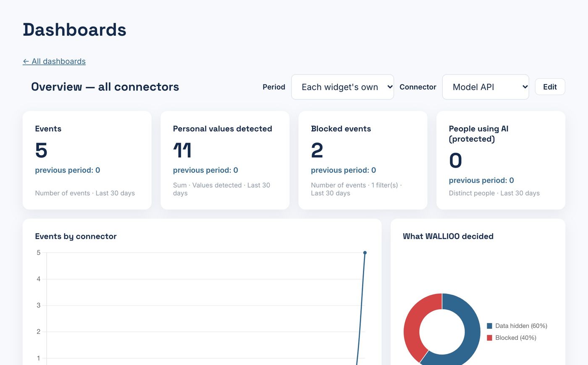Click the line chart data point at 5
The image size is (588, 365).
(x=365, y=253)
